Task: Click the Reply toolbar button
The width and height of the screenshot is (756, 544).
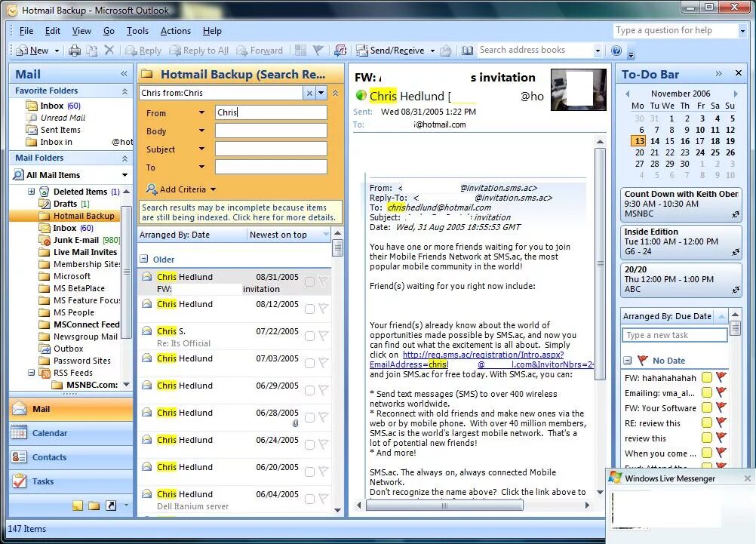Action: click(143, 50)
